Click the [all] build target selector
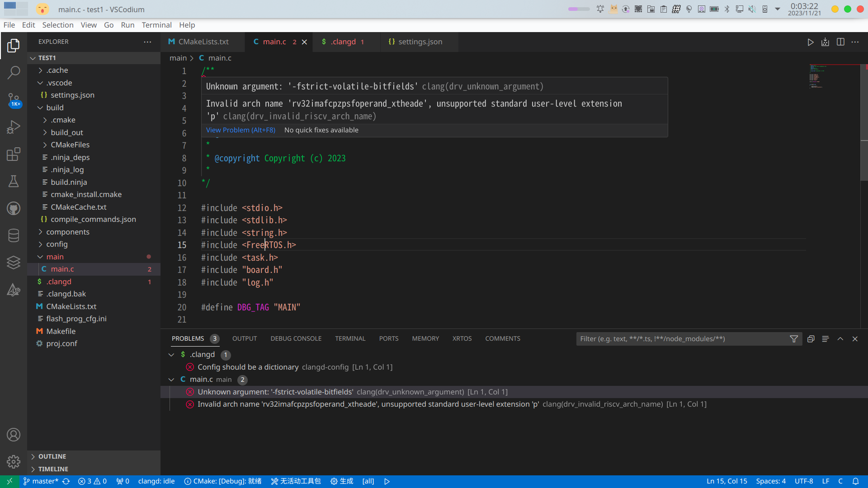868x488 pixels. point(368,481)
